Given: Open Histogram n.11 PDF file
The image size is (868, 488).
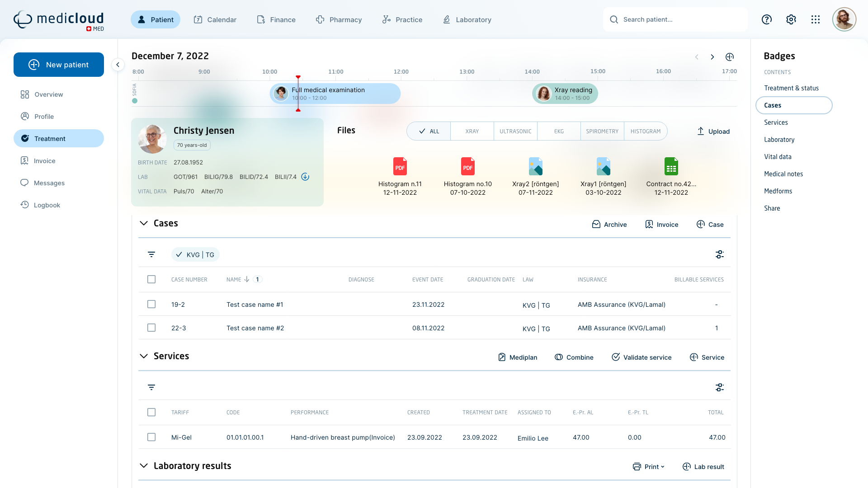Looking at the screenshot, I should [x=400, y=176].
